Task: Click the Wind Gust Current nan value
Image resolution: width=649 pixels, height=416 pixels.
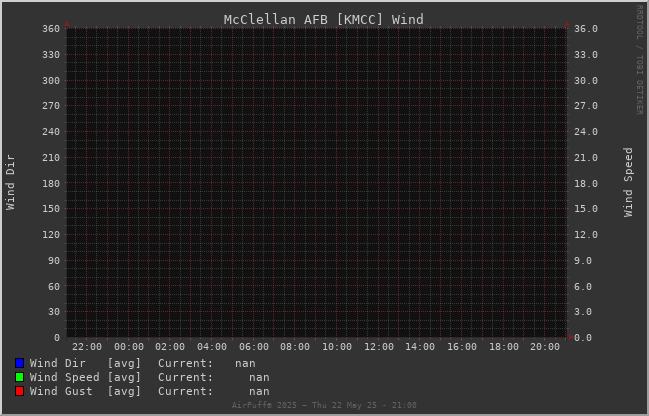Action: pos(259,391)
